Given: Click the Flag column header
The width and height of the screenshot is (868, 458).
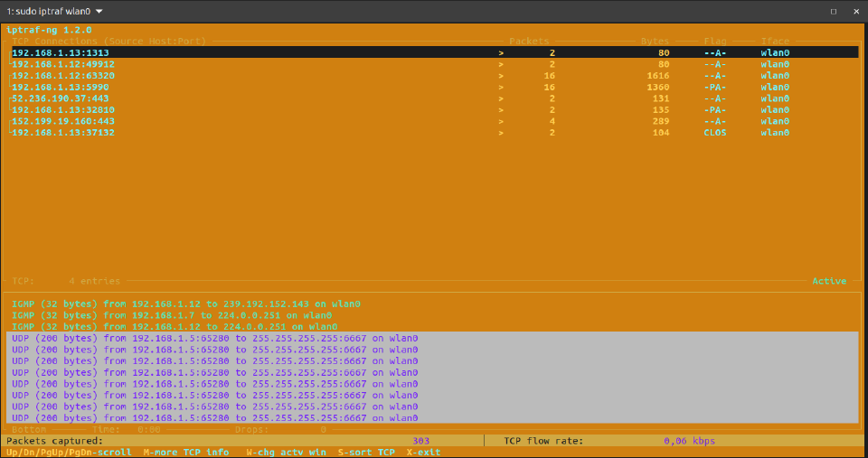Looking at the screenshot, I should (x=715, y=42).
